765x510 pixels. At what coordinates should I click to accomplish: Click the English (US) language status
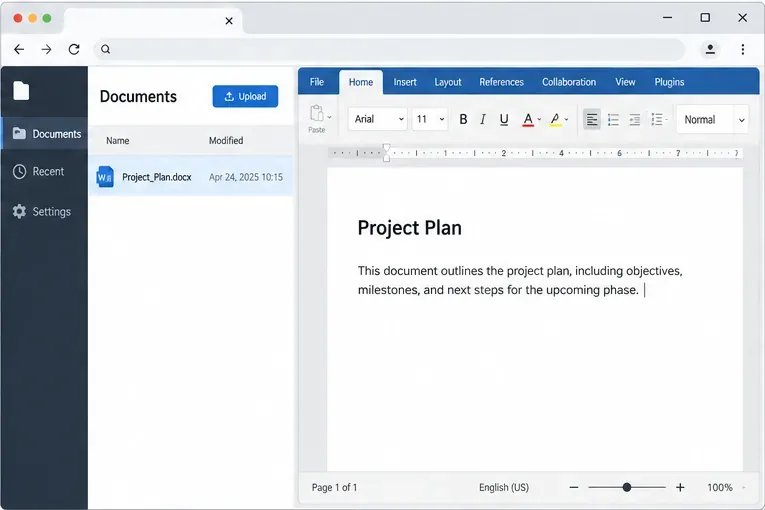504,487
